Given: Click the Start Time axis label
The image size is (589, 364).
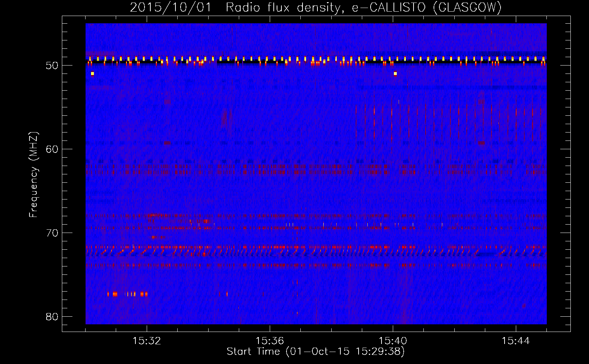Looking at the screenshot, I should [x=316, y=352].
